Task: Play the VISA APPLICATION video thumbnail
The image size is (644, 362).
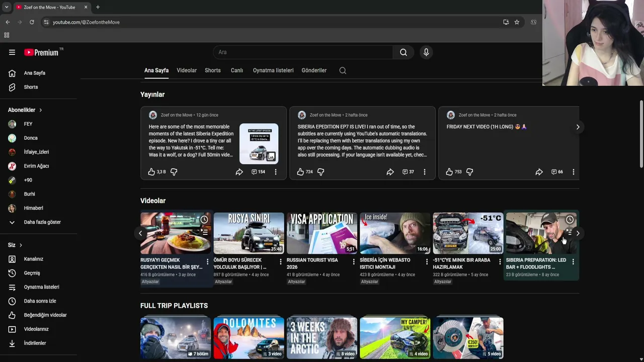Action: click(322, 233)
